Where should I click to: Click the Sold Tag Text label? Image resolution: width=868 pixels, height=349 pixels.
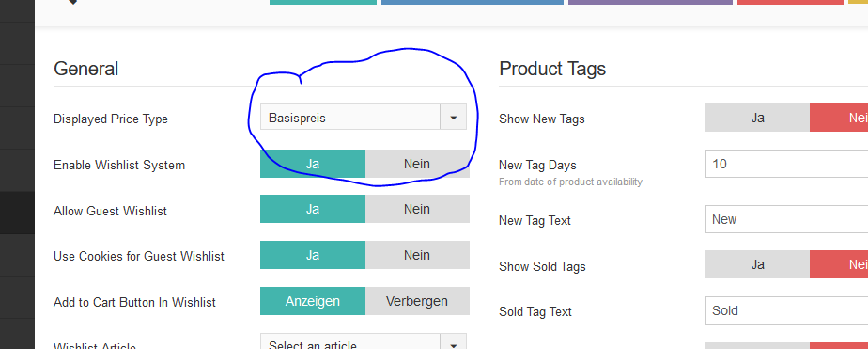pos(535,312)
